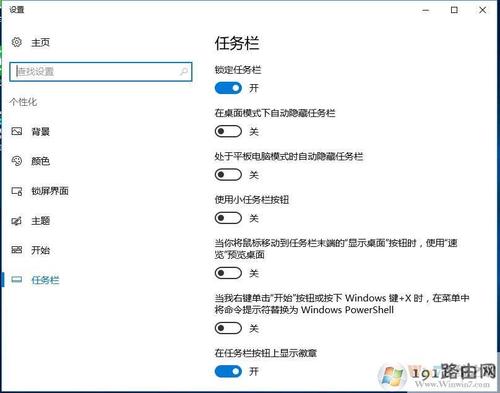The height and width of the screenshot is (393, 500).
Task: Turn off the 锁定任务栏 switch
Action: [x=228, y=88]
